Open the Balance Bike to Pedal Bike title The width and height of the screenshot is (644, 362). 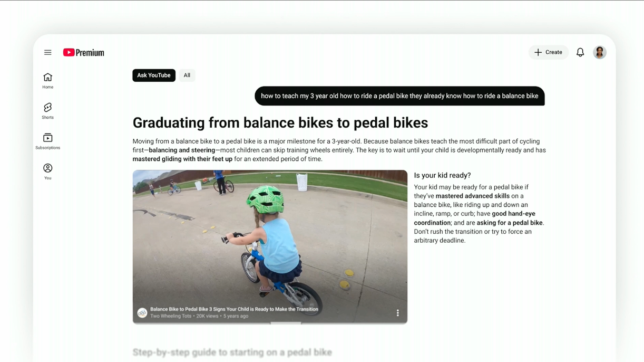(x=234, y=309)
